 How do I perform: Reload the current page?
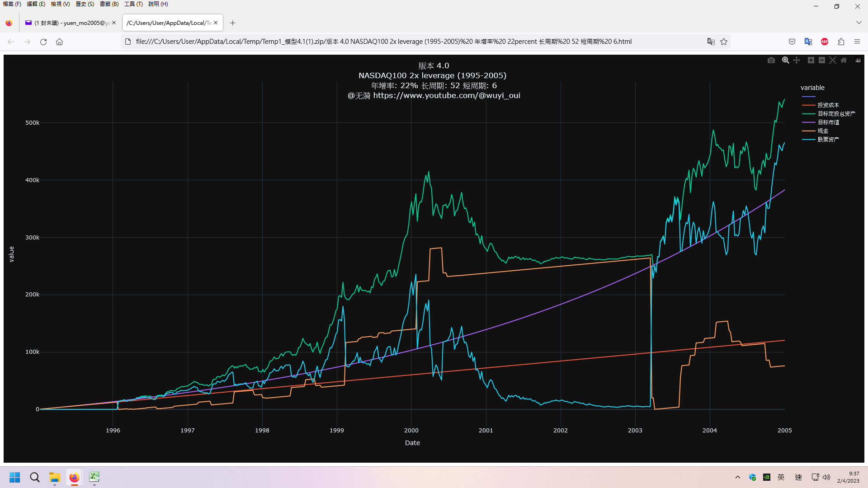tap(43, 42)
